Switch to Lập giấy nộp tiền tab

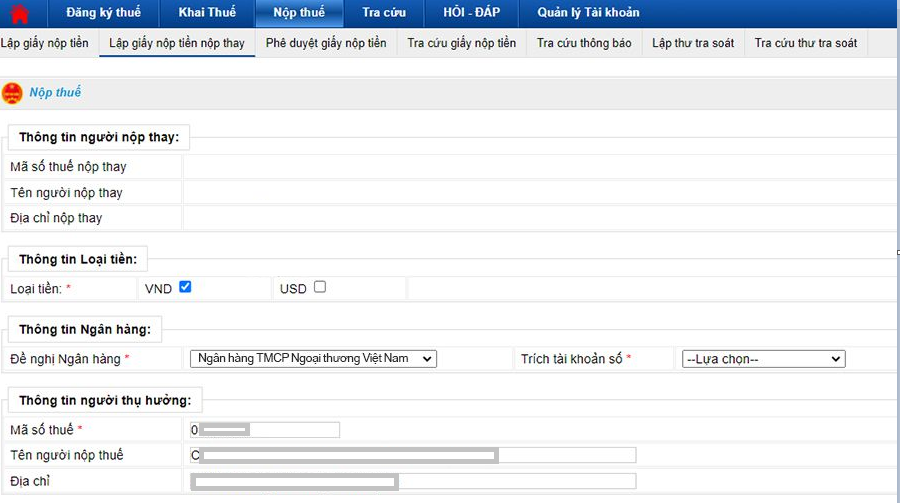(x=45, y=44)
